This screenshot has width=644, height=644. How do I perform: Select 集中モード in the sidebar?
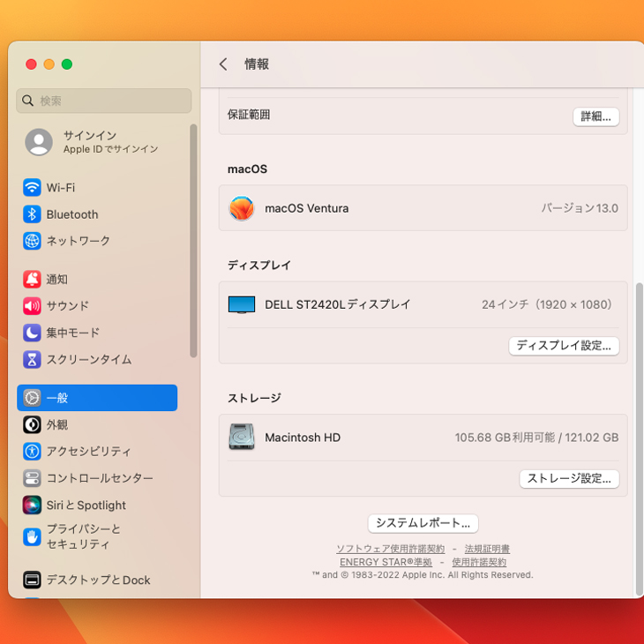(97, 333)
